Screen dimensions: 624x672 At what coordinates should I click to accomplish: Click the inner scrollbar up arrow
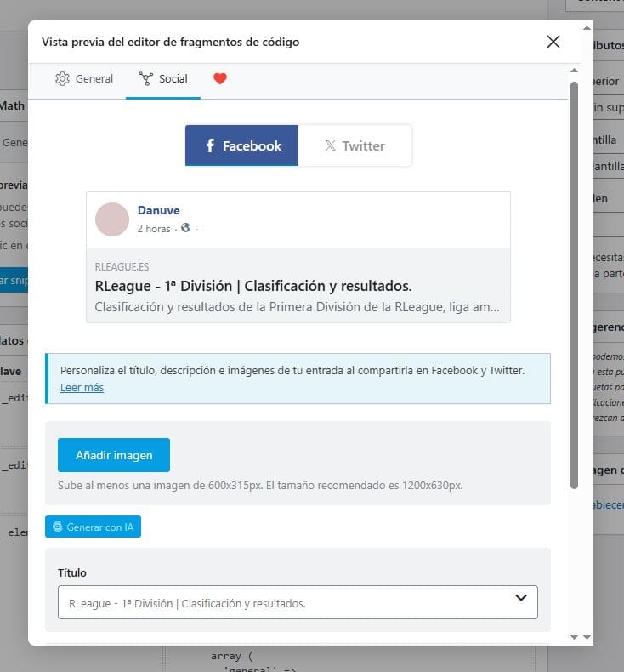click(575, 71)
